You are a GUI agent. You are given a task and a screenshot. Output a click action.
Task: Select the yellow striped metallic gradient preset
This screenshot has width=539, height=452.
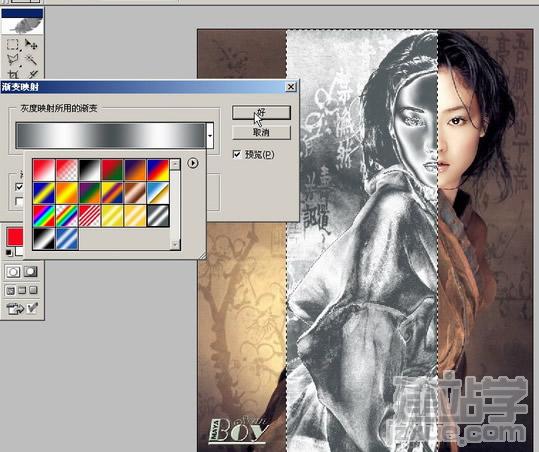(112, 216)
